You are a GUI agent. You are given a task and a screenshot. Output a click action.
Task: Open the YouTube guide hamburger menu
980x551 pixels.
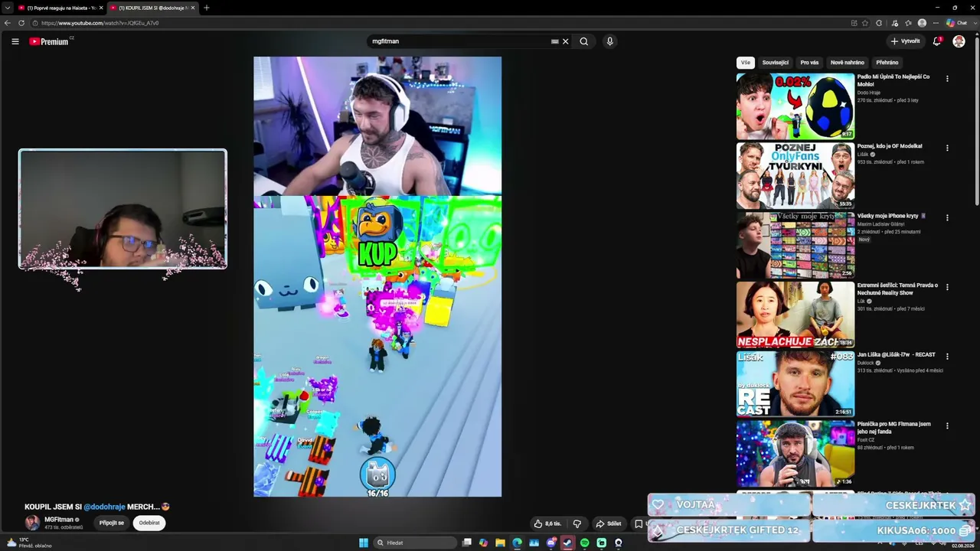tap(15, 41)
